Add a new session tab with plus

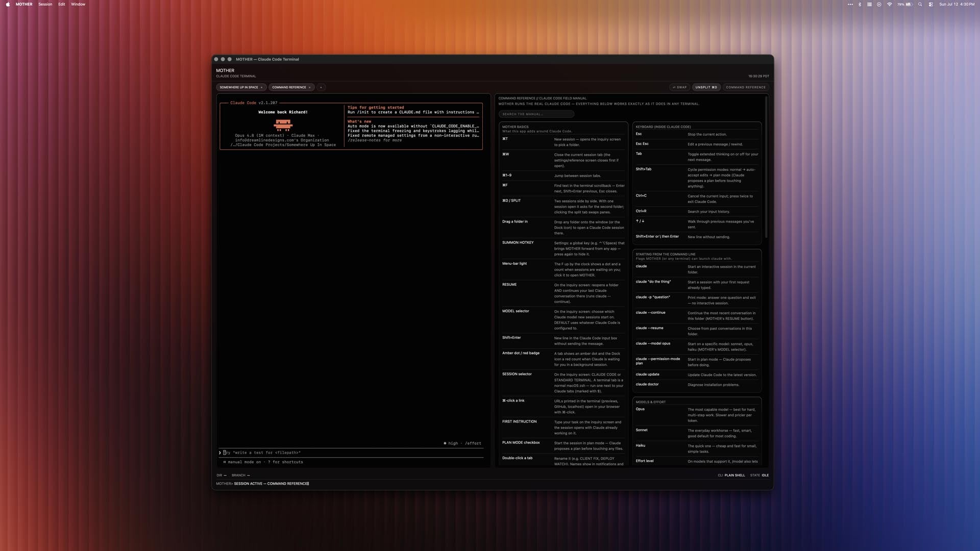321,87
